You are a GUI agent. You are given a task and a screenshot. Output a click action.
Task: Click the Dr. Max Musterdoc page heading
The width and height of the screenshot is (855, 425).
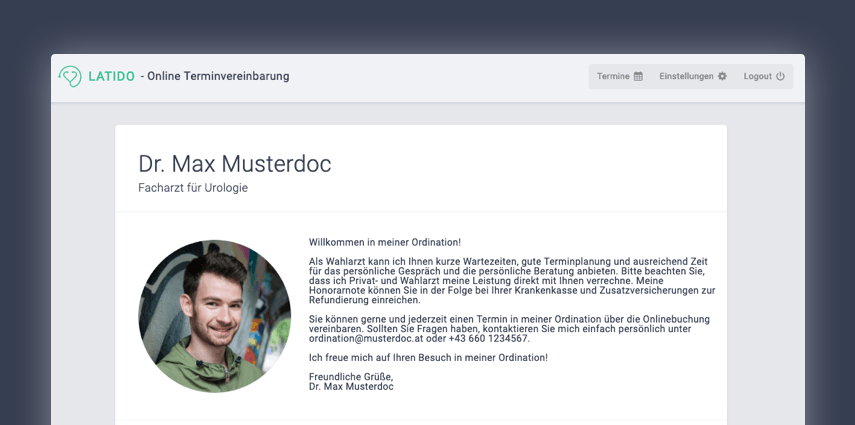point(234,164)
